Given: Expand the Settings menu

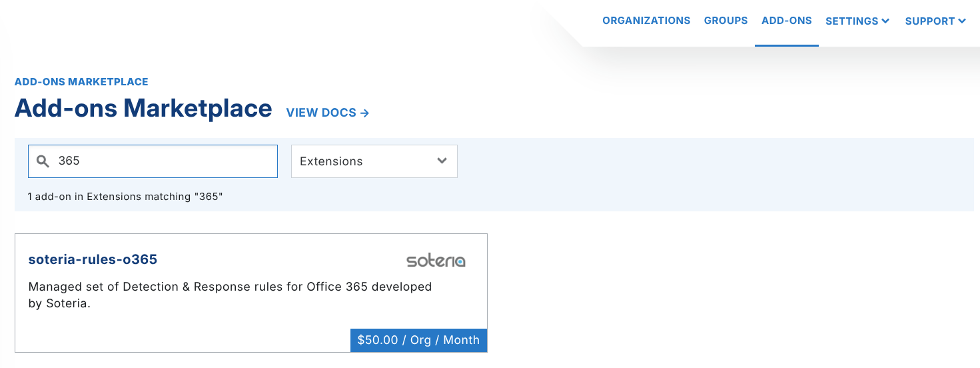Looking at the screenshot, I should (857, 21).
